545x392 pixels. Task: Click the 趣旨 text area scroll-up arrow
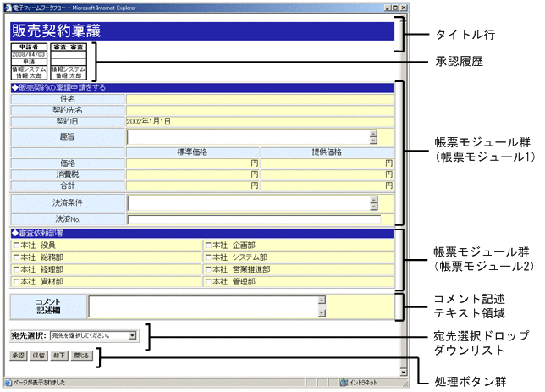tap(373, 134)
